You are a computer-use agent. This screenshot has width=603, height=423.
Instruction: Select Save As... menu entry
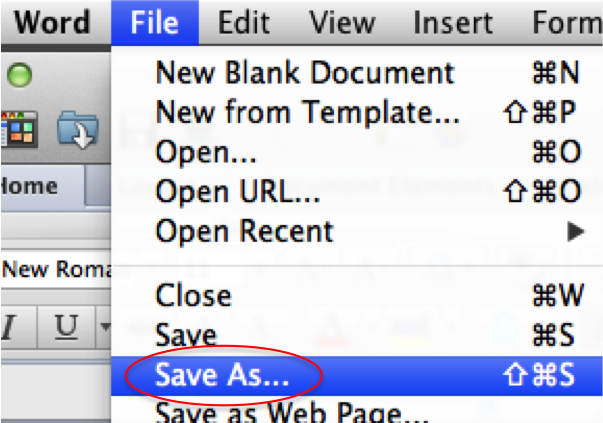(x=357, y=376)
